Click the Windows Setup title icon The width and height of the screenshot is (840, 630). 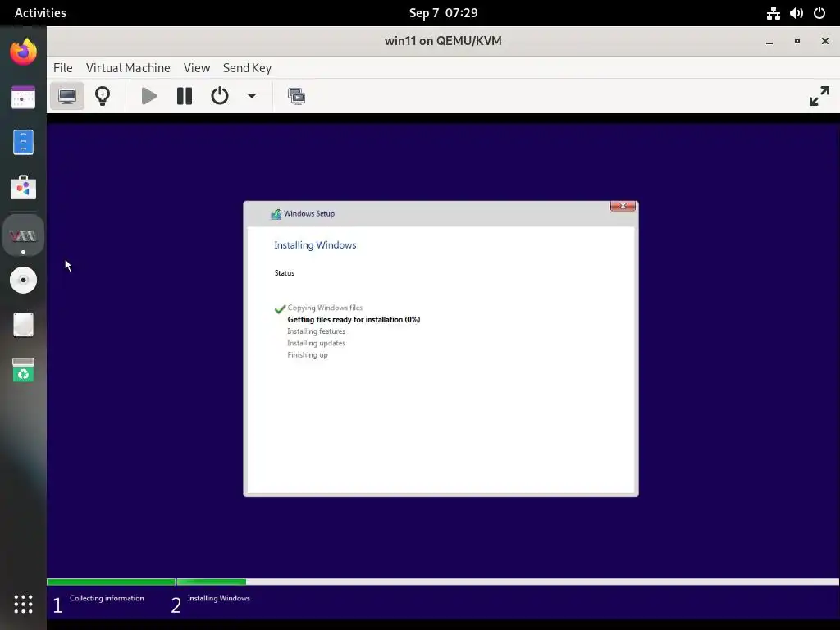[x=276, y=214]
